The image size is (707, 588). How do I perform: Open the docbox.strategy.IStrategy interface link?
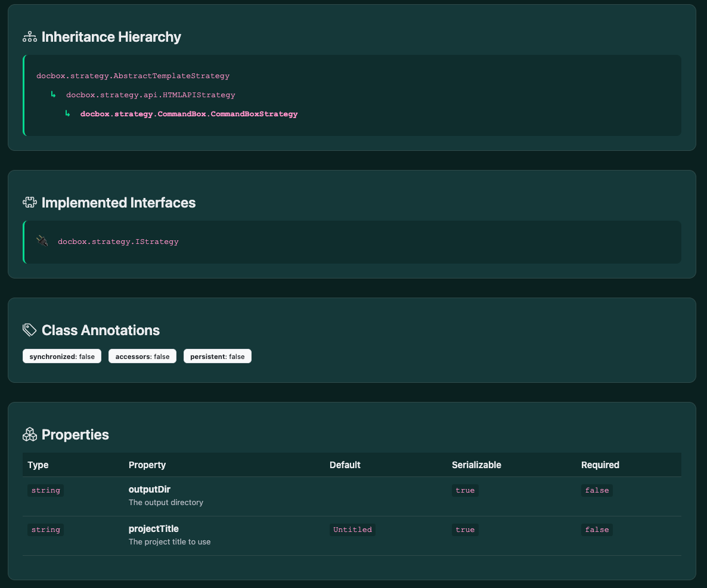pos(118,242)
